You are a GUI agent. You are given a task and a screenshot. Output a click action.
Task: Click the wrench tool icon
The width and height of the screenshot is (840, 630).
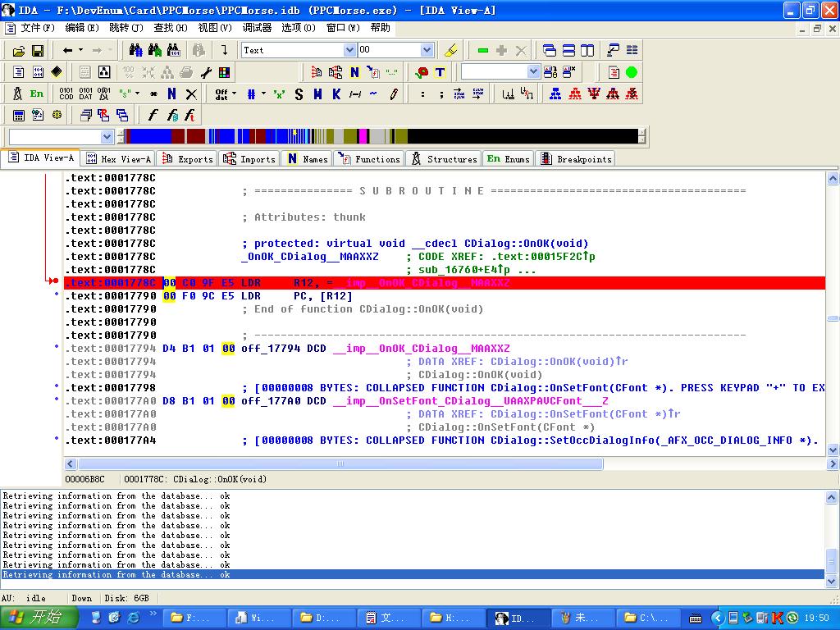(x=206, y=72)
